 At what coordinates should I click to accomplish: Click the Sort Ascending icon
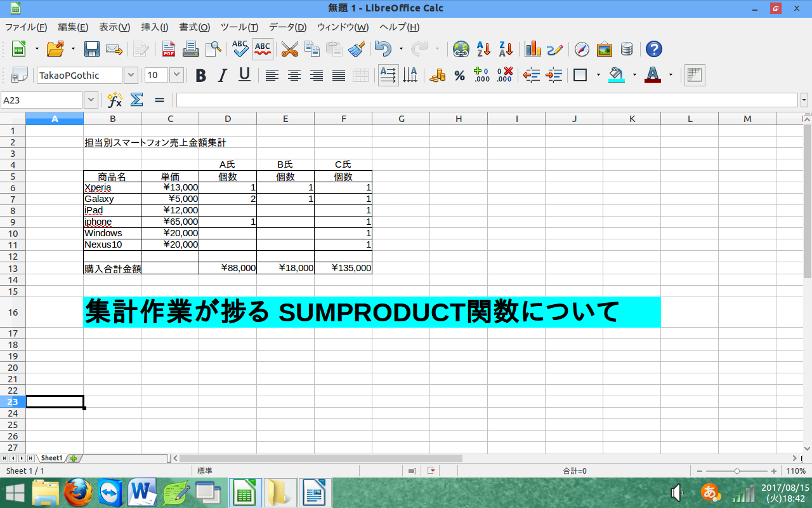click(x=483, y=49)
